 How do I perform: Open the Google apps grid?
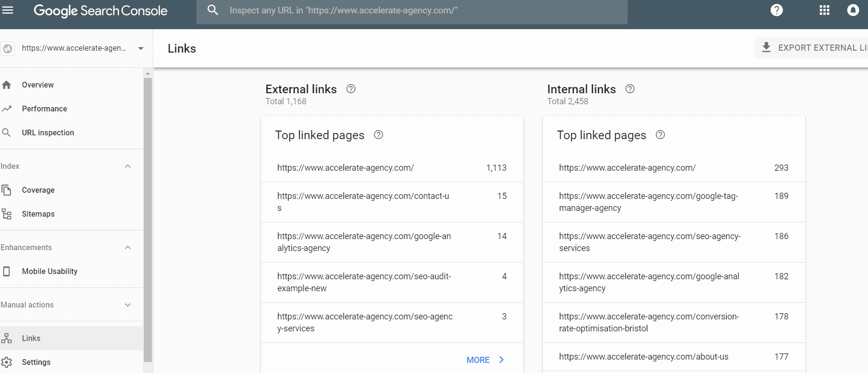pos(825,10)
